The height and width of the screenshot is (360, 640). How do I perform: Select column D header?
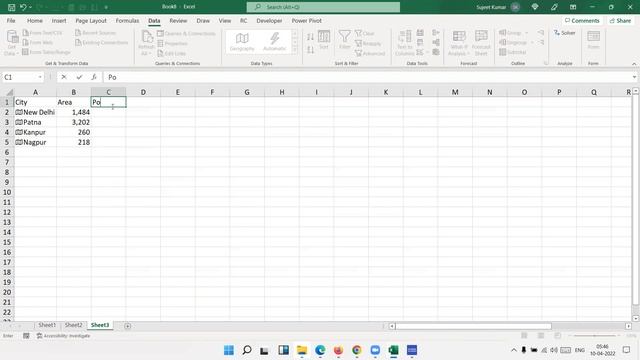[143, 92]
